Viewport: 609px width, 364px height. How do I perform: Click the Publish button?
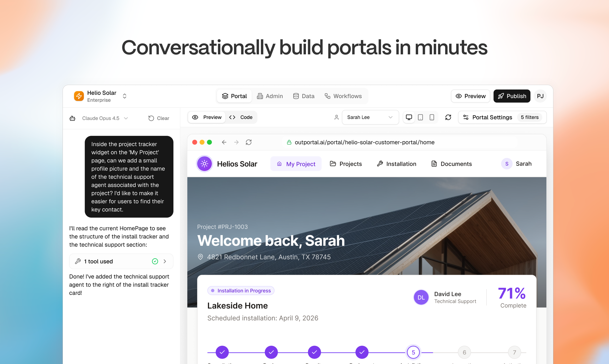pyautogui.click(x=512, y=96)
